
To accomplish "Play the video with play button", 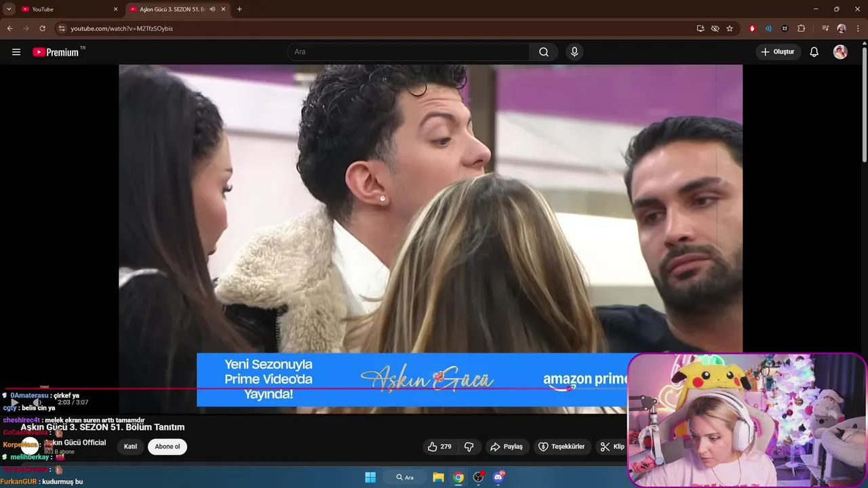I will click(x=14, y=403).
